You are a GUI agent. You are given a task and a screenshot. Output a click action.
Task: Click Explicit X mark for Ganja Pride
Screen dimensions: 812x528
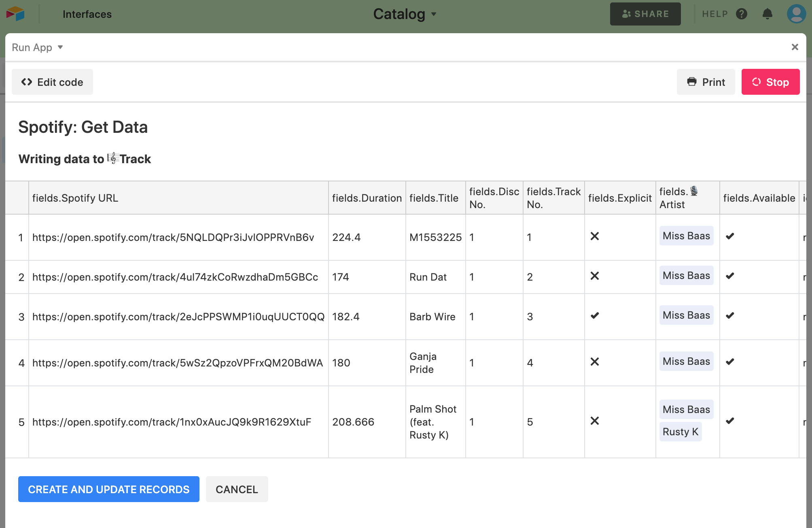click(594, 362)
